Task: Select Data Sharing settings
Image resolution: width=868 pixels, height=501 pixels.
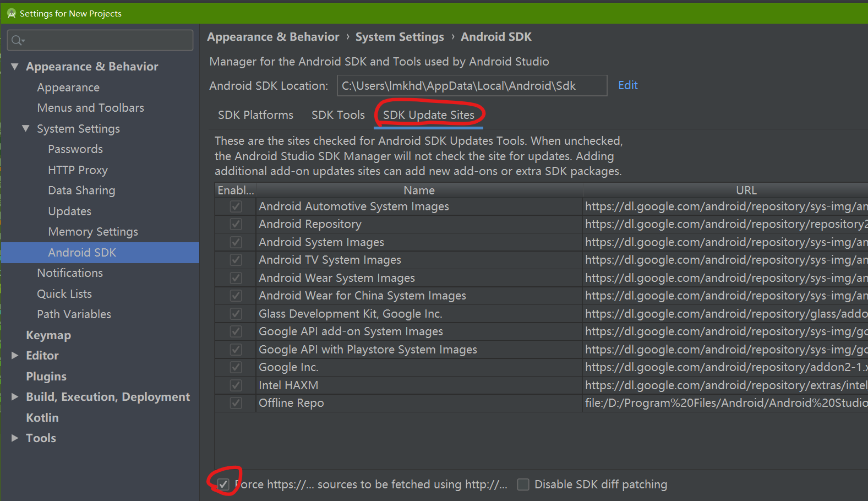Action: pos(81,190)
